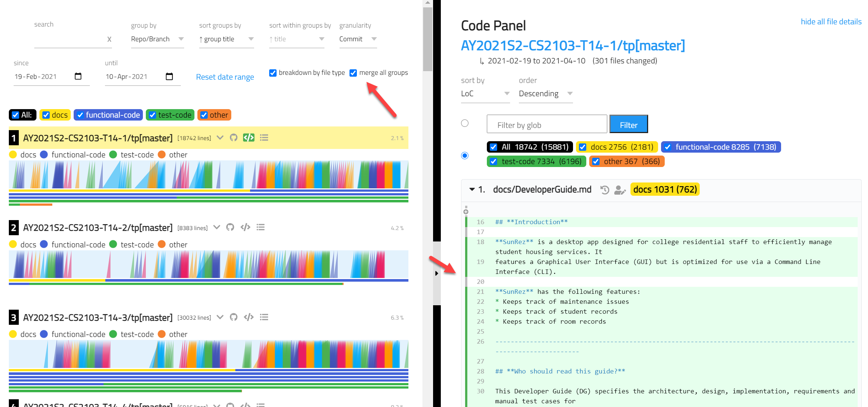
Task: Show commit list for T14-1 repository
Action: (264, 138)
